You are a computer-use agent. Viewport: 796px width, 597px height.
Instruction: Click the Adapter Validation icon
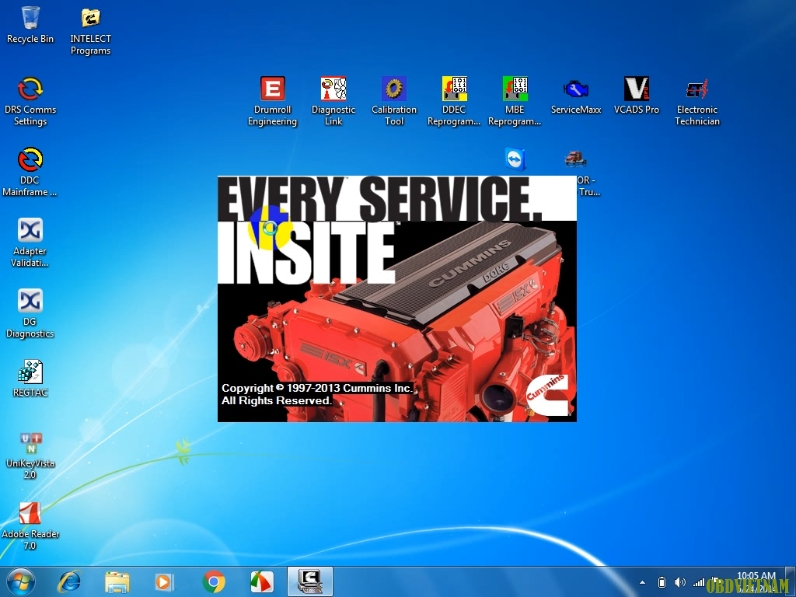[30, 242]
